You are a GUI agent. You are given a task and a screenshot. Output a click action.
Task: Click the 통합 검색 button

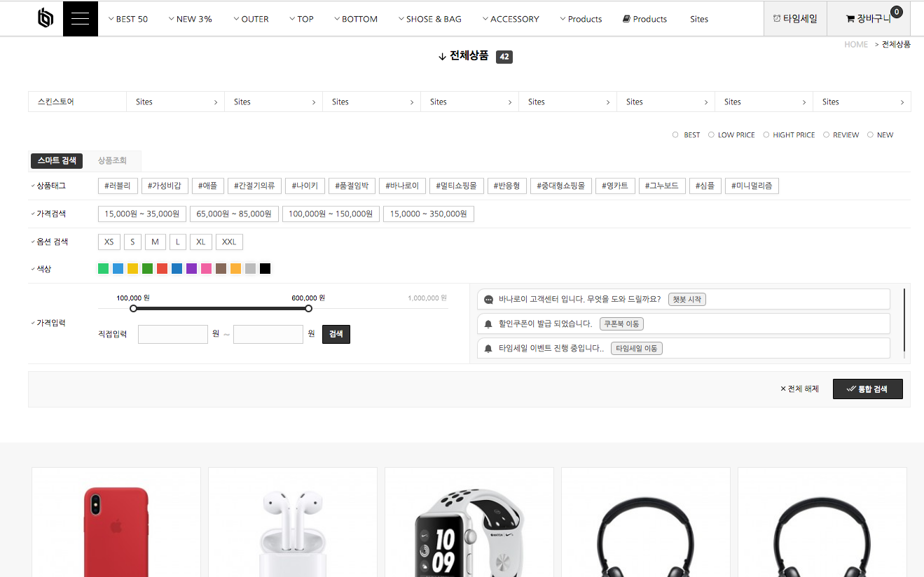867,389
